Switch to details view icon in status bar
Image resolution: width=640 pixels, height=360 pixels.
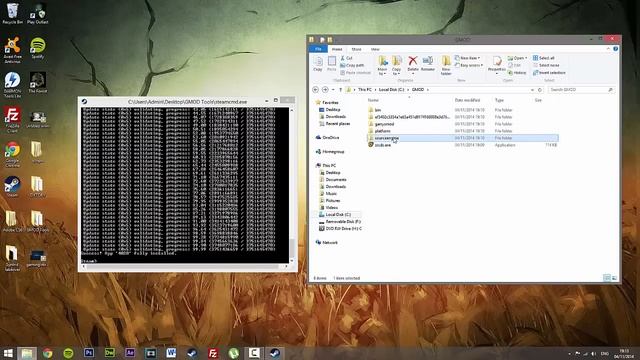coord(607,278)
